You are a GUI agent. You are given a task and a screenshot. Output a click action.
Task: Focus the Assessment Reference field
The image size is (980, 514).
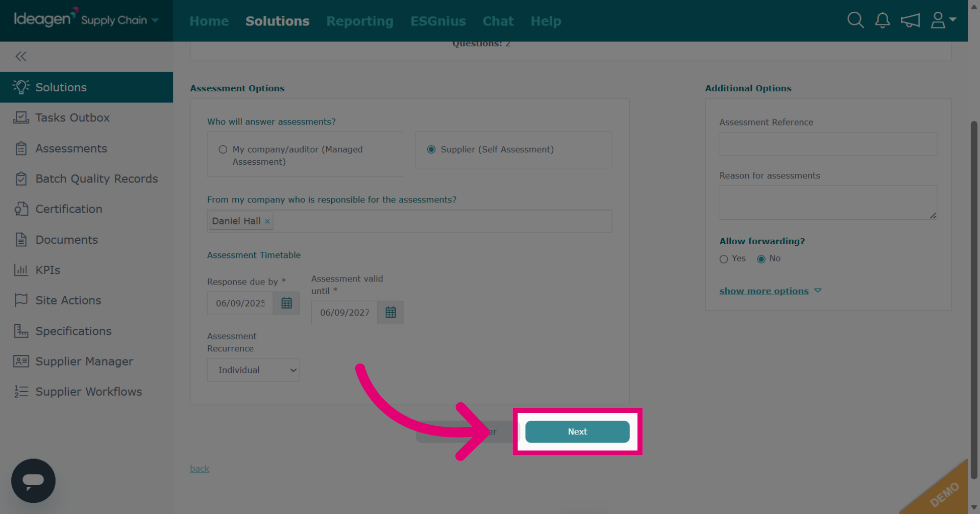828,144
